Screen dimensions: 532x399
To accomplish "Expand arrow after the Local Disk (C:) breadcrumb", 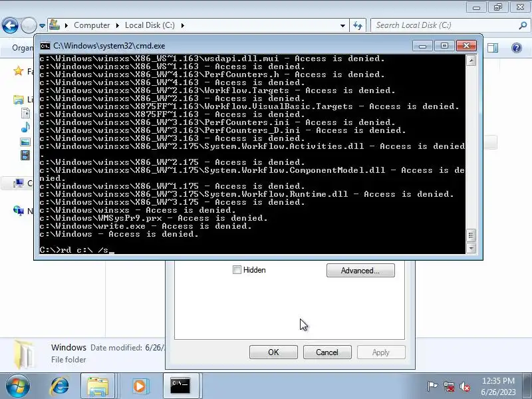I will tap(182, 25).
